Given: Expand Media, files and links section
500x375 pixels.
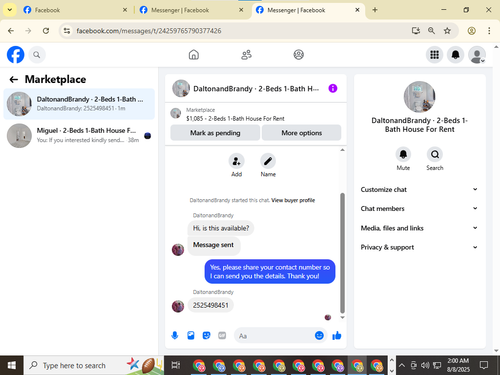Looking at the screenshot, I should click(x=419, y=228).
